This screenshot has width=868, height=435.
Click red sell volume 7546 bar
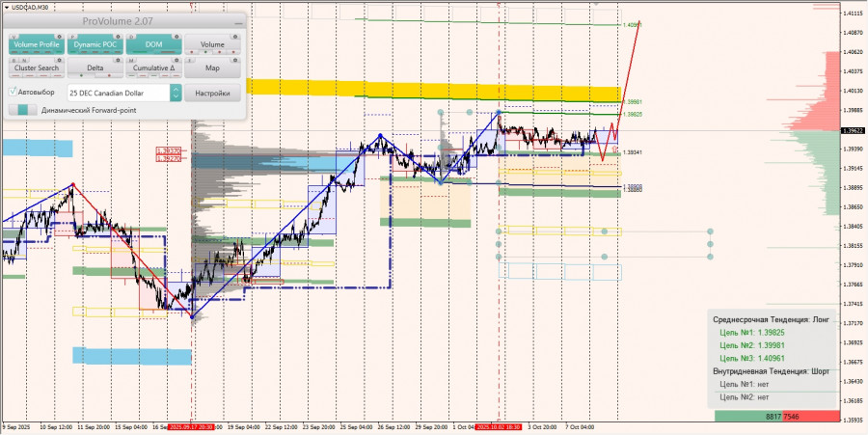(x=811, y=416)
